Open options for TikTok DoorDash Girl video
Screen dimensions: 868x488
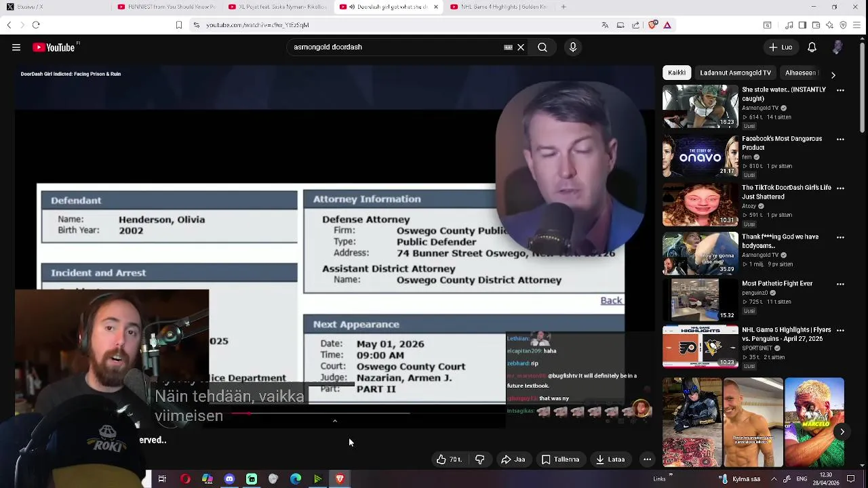pyautogui.click(x=840, y=188)
